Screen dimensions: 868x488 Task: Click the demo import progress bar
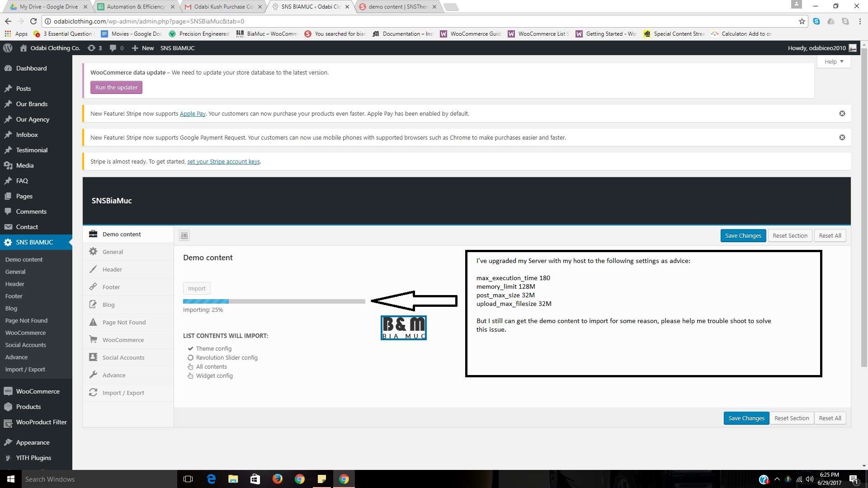click(274, 301)
